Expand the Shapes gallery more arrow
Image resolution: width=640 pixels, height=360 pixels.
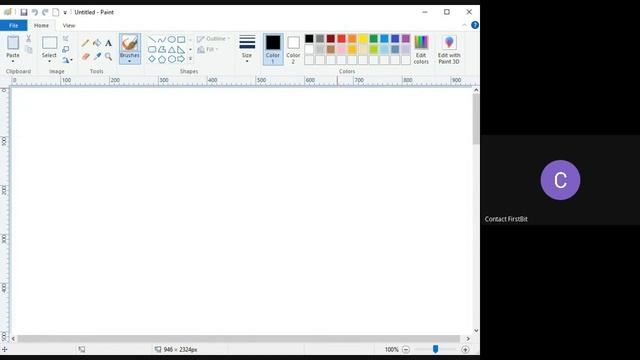190,59
